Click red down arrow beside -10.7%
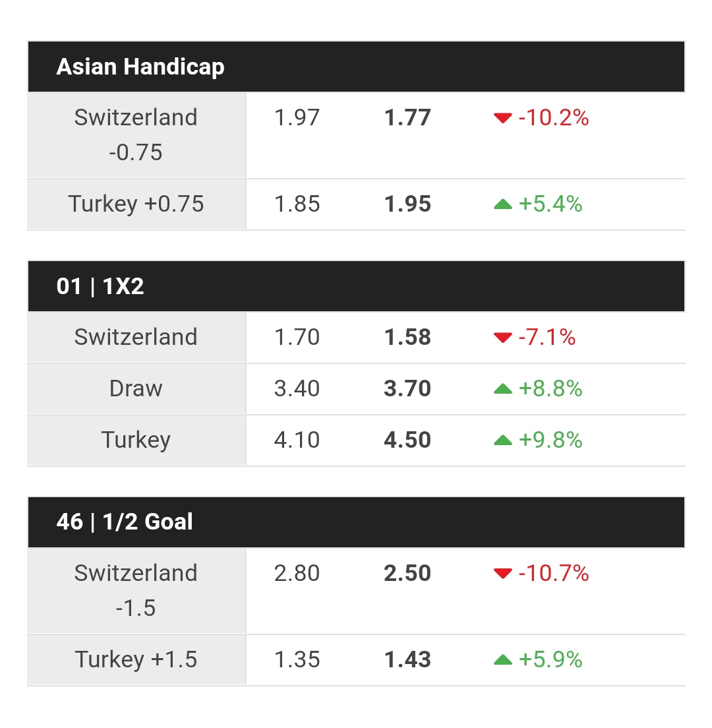Viewport: 712px width, 728px height. tap(503, 574)
